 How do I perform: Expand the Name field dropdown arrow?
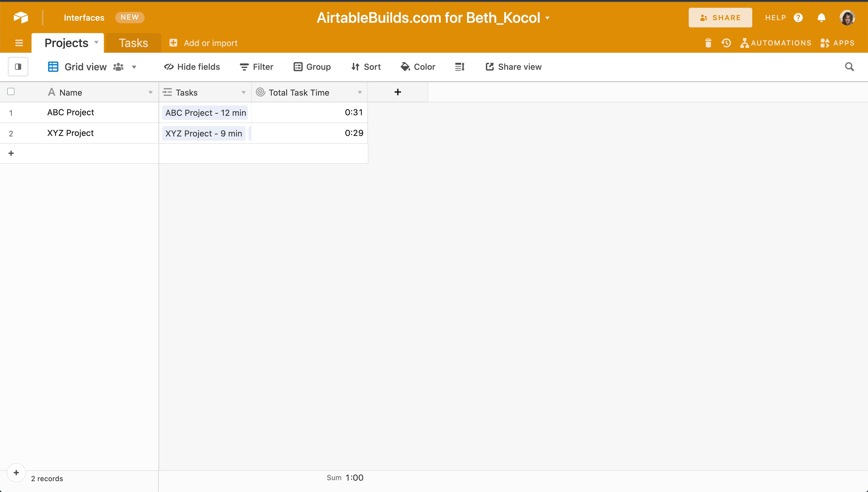click(x=151, y=92)
